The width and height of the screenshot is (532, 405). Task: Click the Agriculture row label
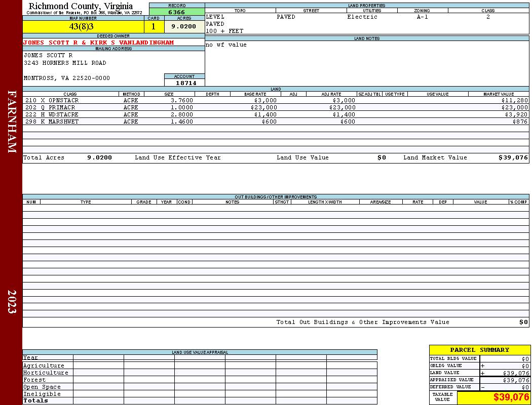44,366
